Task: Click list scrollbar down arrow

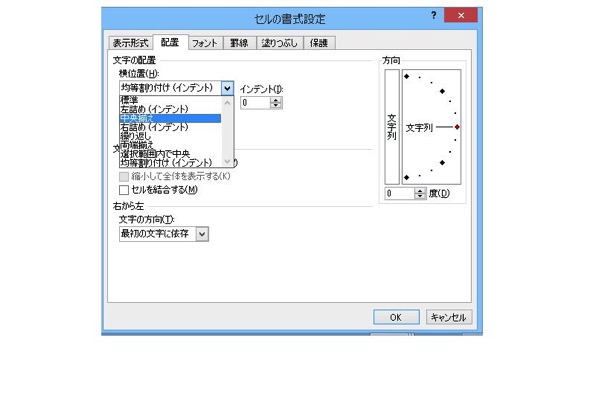Action: tap(227, 162)
